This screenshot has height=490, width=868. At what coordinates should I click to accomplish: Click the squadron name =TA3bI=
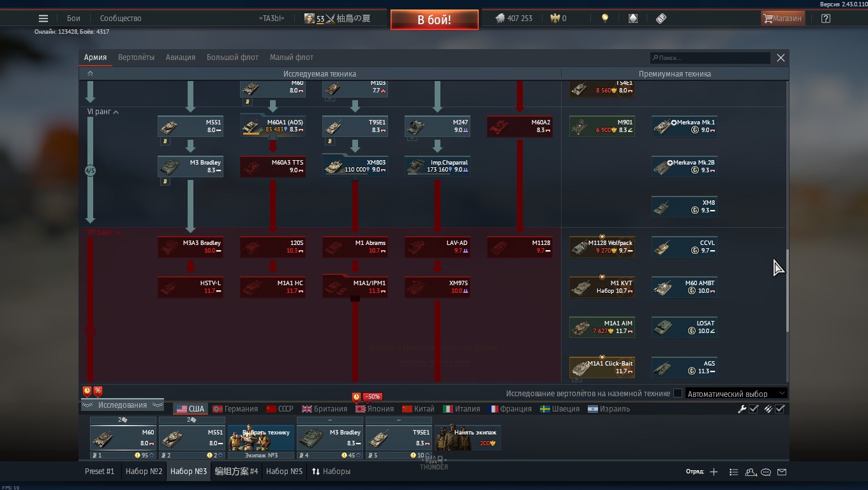coord(272,19)
